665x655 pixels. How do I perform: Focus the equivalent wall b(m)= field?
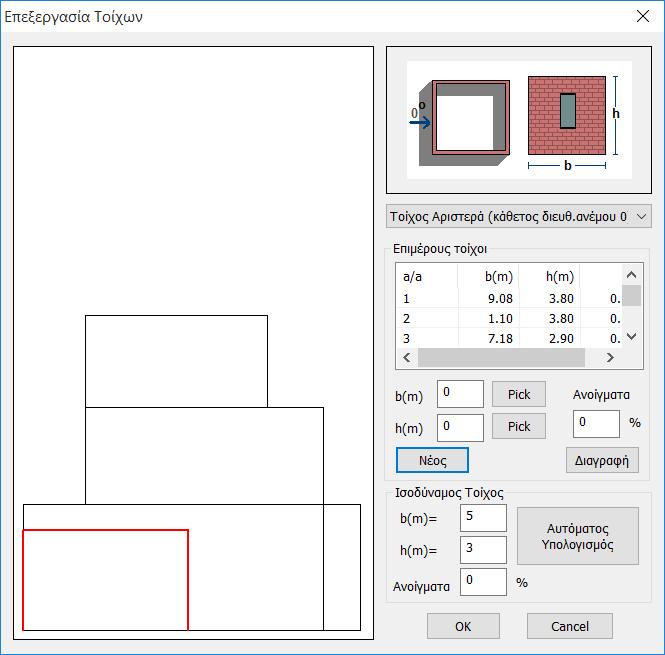point(483,518)
